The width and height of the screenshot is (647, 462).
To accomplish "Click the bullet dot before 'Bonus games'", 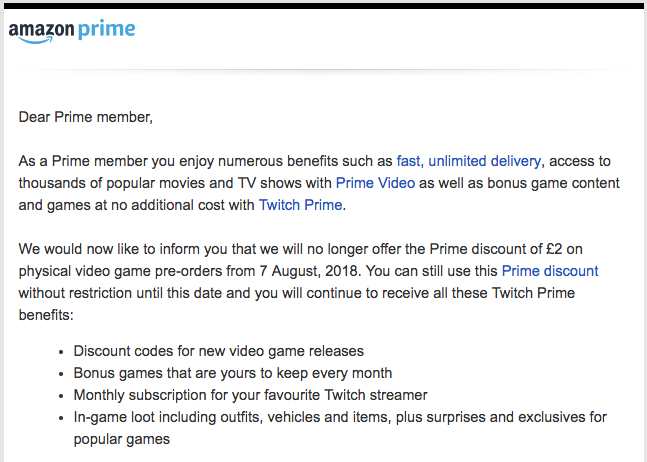I will [61, 374].
